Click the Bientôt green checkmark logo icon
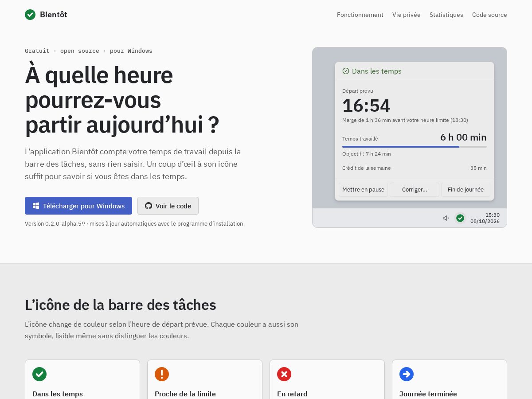This screenshot has height=399, width=532. (x=30, y=15)
